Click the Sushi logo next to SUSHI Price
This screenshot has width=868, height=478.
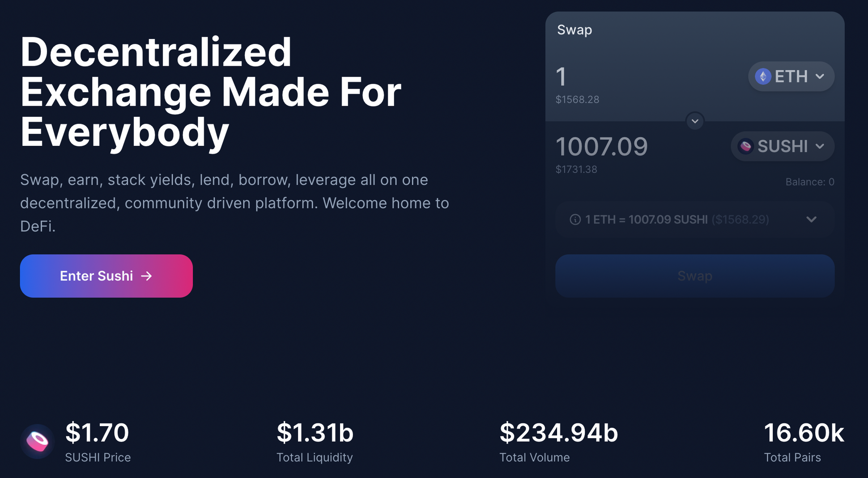point(38,441)
